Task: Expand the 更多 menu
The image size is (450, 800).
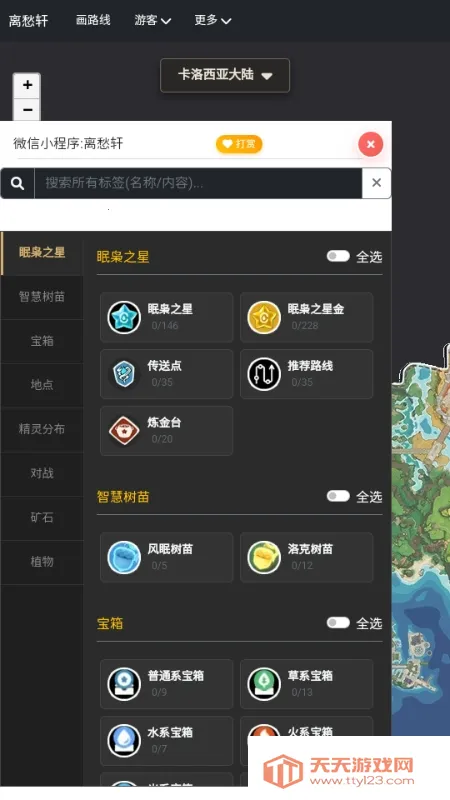Action: pyautogui.click(x=213, y=20)
